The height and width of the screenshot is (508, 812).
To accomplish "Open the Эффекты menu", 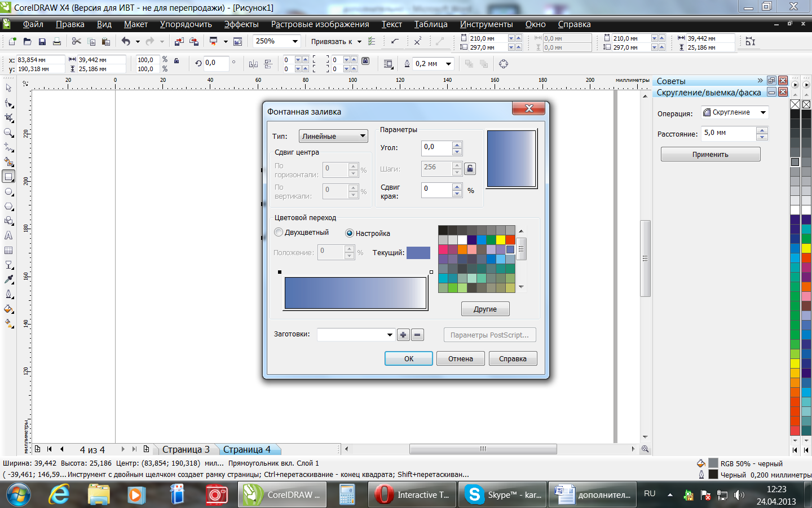I will tap(241, 24).
